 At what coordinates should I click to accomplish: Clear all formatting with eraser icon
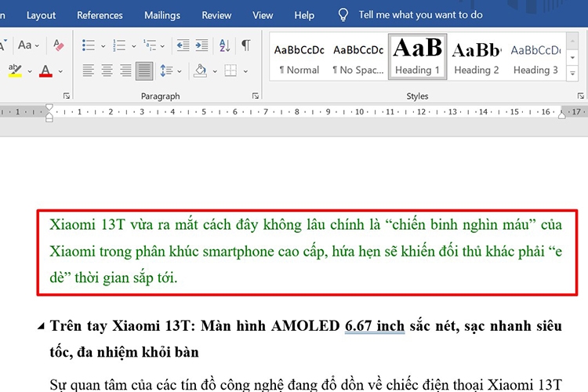coord(59,45)
